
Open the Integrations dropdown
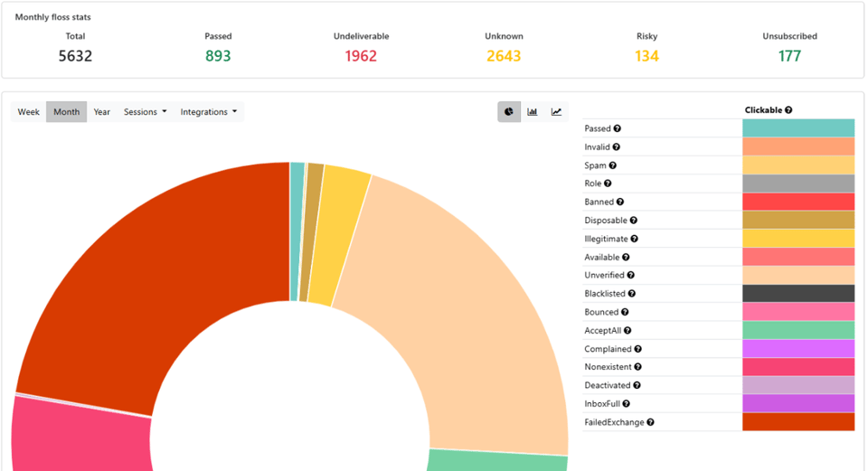point(209,112)
